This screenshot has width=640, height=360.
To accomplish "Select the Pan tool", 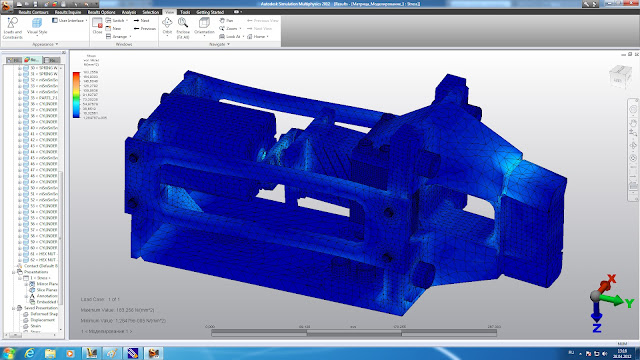I will pyautogui.click(x=226, y=20).
